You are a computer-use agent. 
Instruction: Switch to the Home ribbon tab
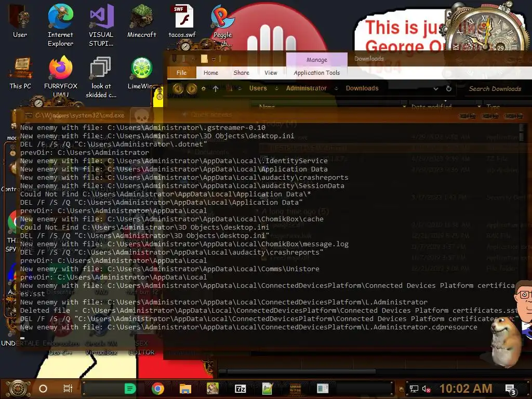click(211, 73)
